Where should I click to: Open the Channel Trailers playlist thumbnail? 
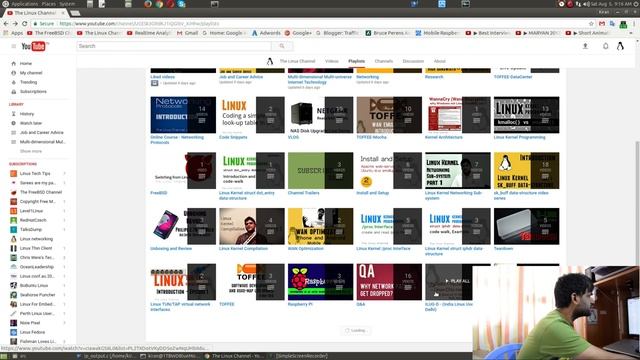pos(320,171)
